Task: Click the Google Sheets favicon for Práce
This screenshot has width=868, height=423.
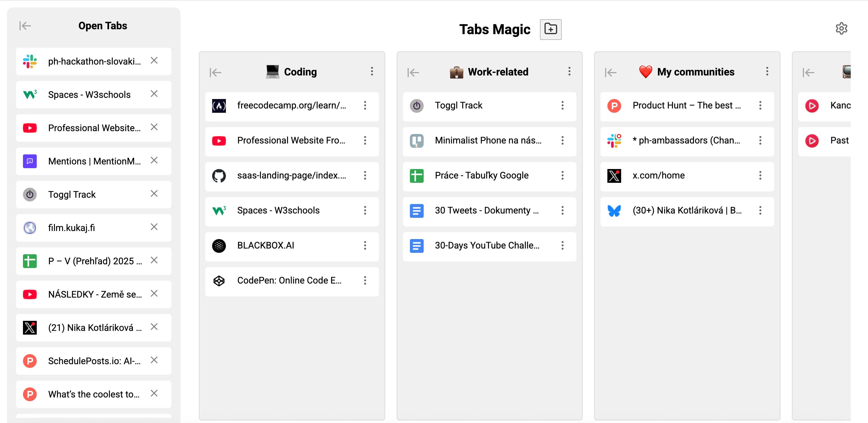Action: coord(417,176)
